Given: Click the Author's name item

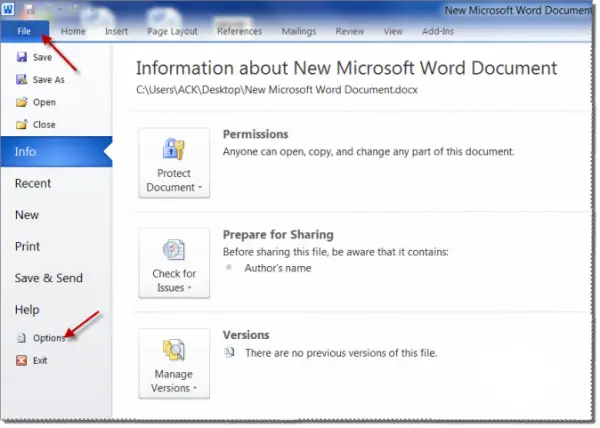Looking at the screenshot, I should (x=278, y=268).
